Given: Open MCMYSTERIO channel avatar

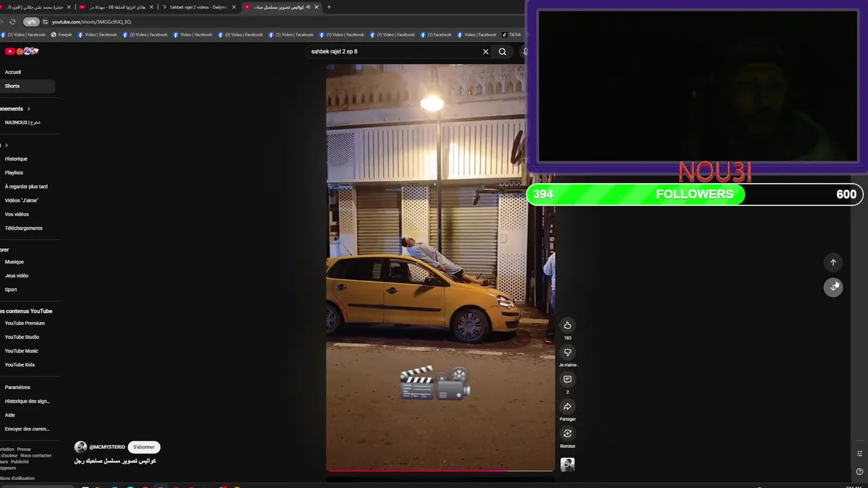Looking at the screenshot, I should [81, 447].
